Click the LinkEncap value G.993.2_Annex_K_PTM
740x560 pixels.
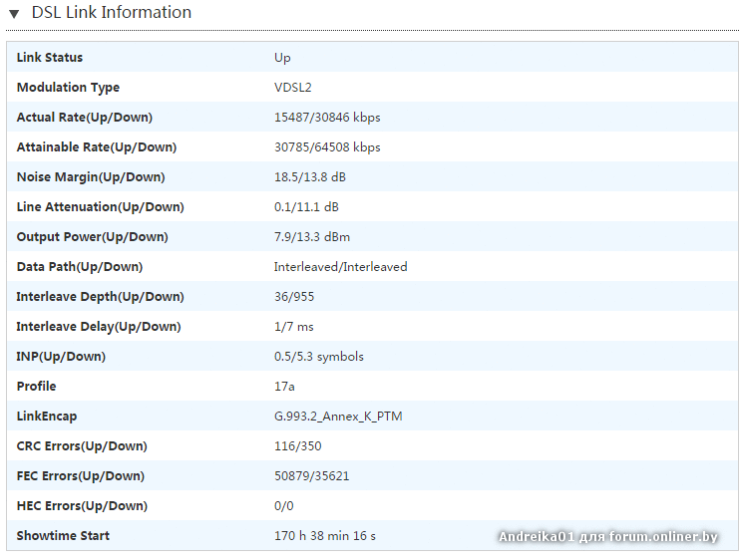tap(338, 417)
